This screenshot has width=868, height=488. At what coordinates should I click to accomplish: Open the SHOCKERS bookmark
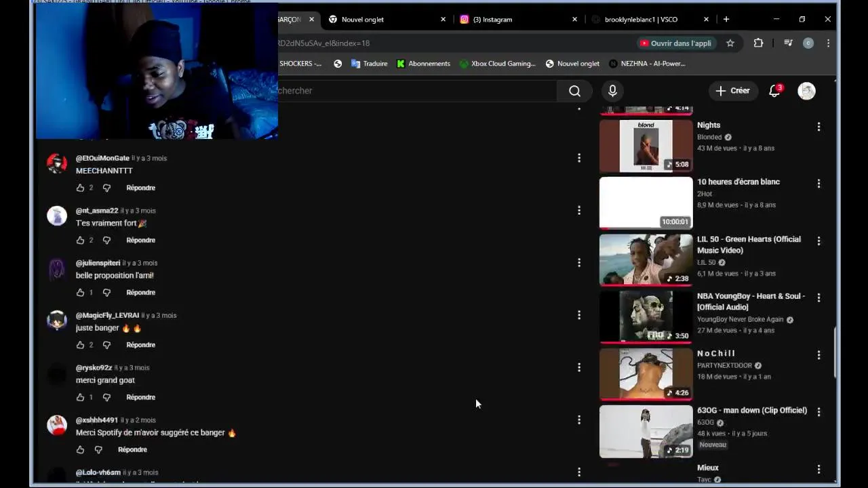coord(300,64)
